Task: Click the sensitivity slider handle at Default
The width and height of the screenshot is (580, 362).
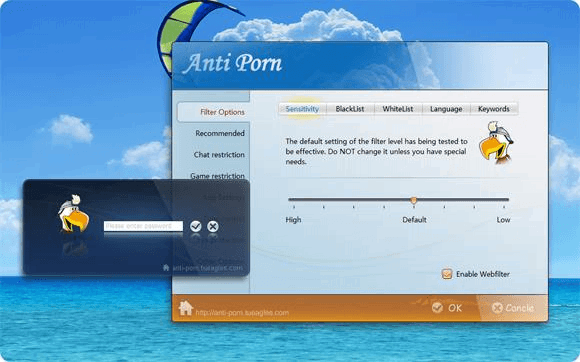Action: click(x=414, y=200)
